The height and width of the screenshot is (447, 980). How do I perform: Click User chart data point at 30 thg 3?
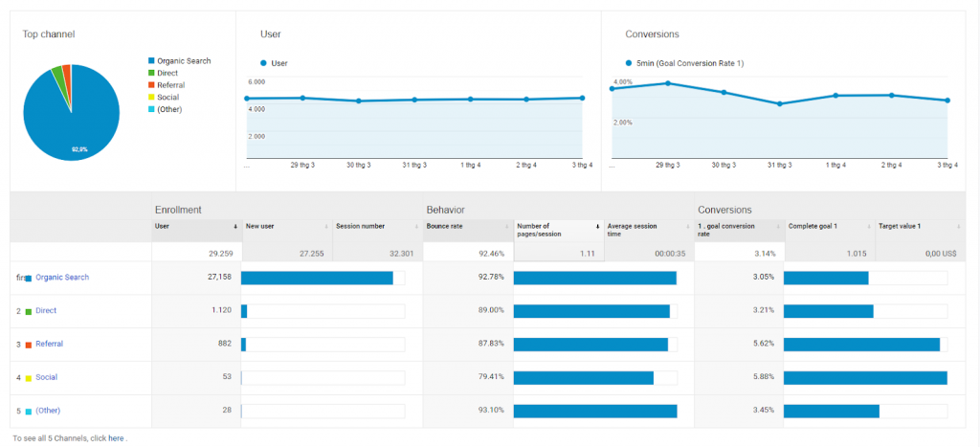pyautogui.click(x=359, y=101)
